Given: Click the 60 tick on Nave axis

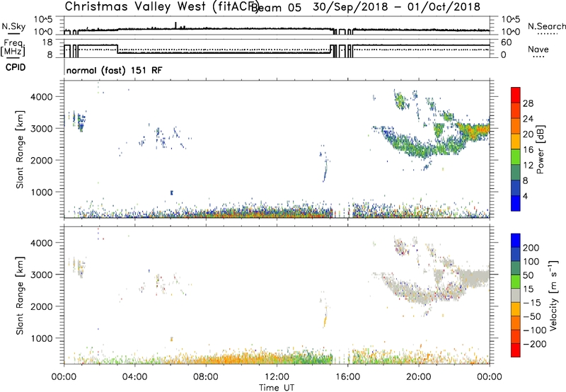Looking at the screenshot, I should [507, 42].
